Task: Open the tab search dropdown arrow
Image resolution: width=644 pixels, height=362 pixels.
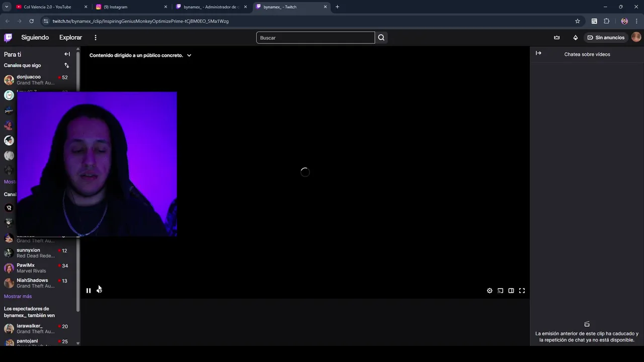Action: pyautogui.click(x=7, y=7)
